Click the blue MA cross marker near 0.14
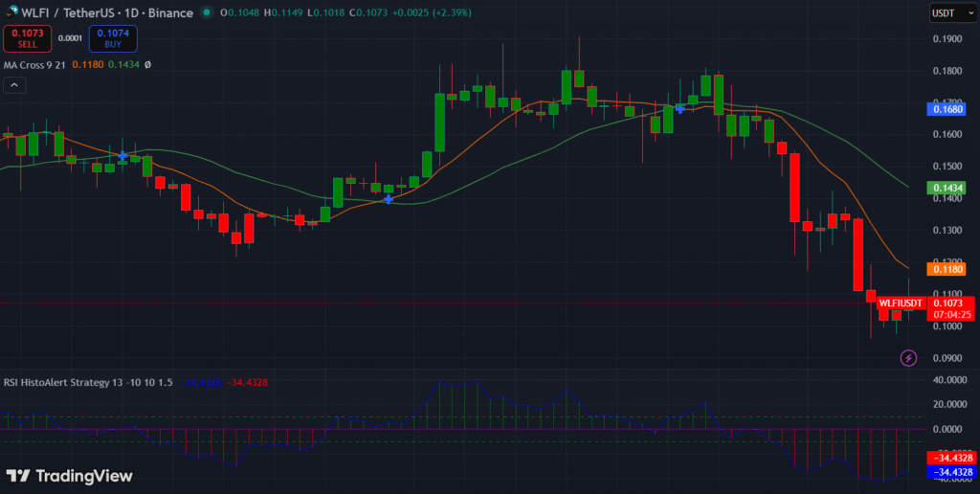This screenshot has height=494, width=980. pyautogui.click(x=389, y=199)
